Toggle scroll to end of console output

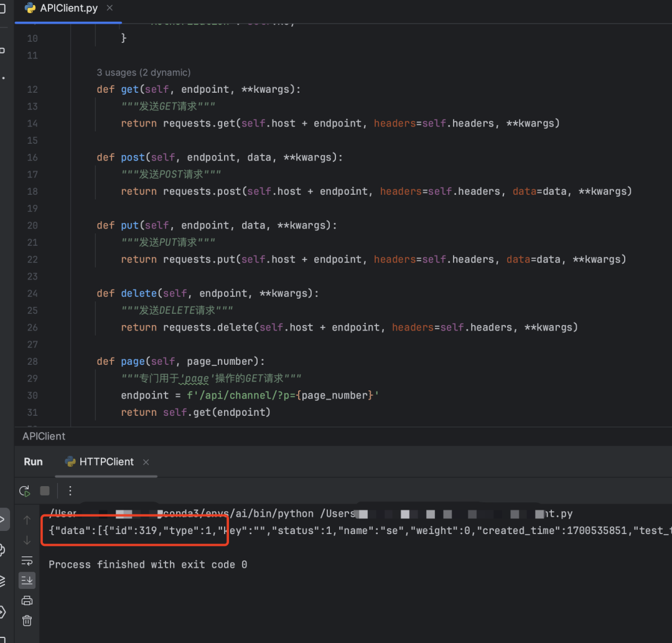(x=27, y=580)
